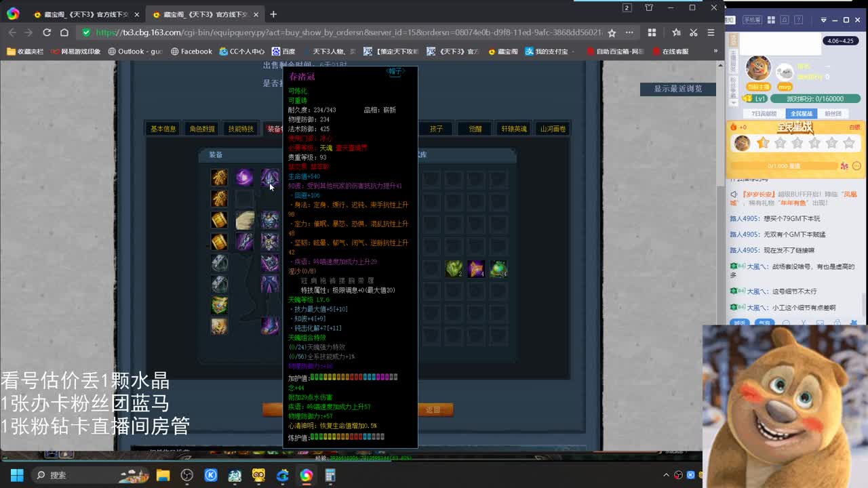
Task: Select the purple hat equipment under cursor
Action: [270, 178]
